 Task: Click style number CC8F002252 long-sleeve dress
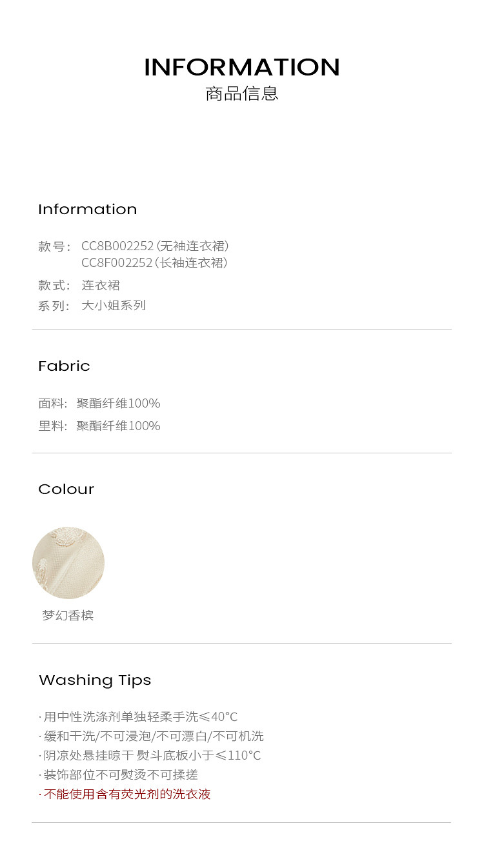[154, 262]
